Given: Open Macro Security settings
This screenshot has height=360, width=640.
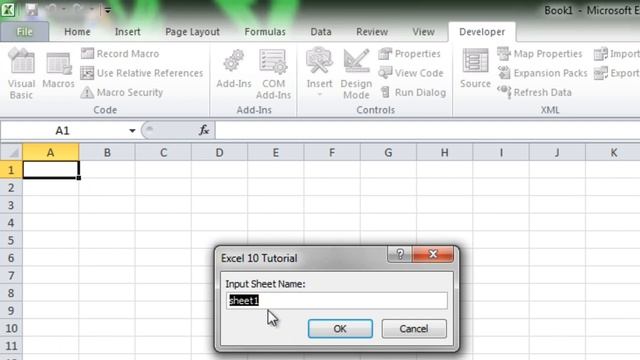Looking at the screenshot, I should [122, 92].
